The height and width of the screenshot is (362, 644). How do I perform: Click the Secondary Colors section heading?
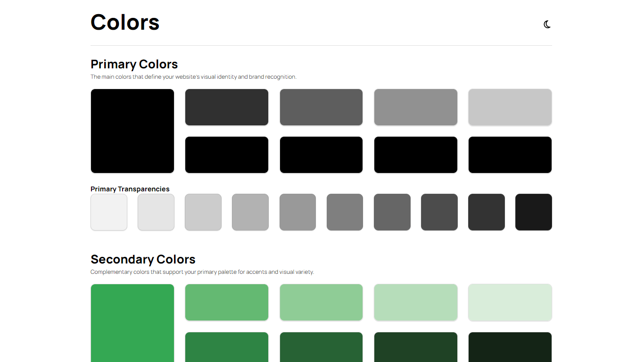pyautogui.click(x=143, y=259)
